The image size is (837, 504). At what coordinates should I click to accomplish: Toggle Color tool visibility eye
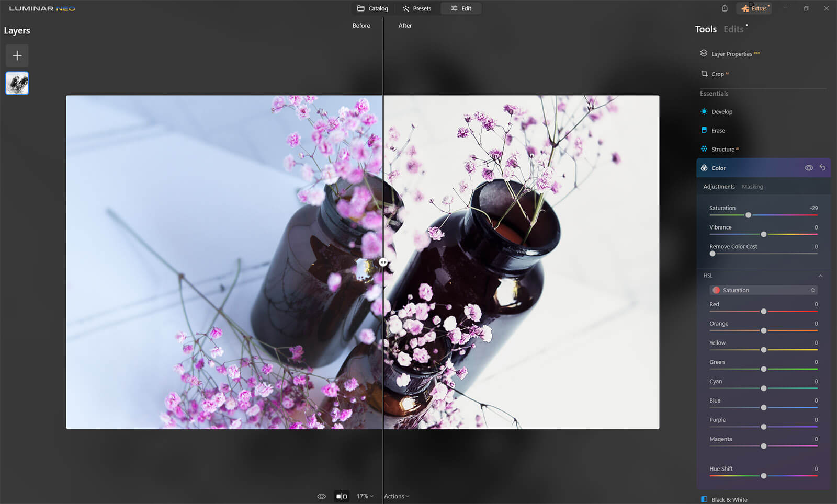(x=809, y=168)
